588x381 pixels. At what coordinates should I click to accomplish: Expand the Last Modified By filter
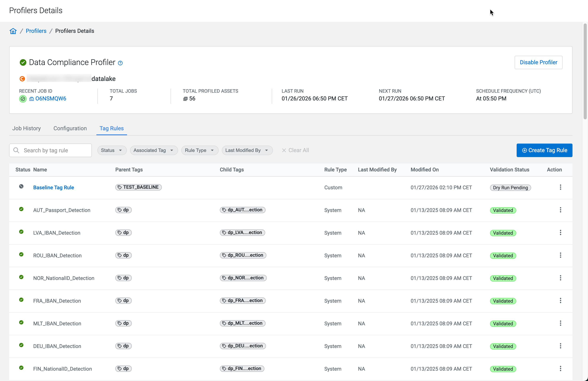[247, 150]
